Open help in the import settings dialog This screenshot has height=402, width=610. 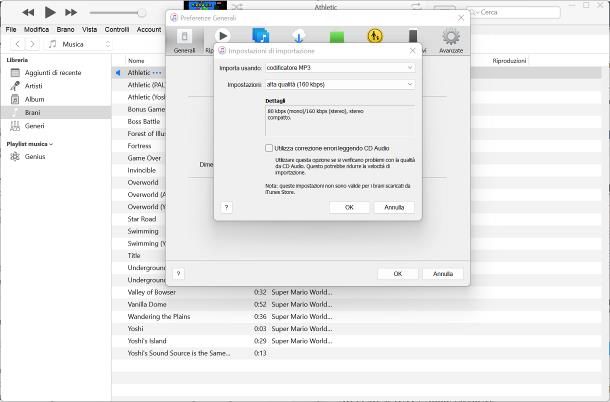(x=226, y=207)
